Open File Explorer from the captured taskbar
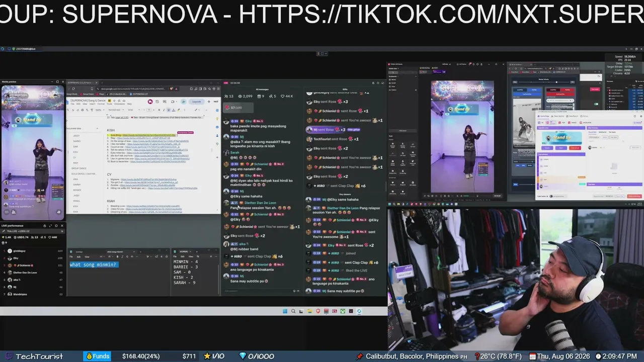The width and height of the screenshot is (644, 362). 310,311
